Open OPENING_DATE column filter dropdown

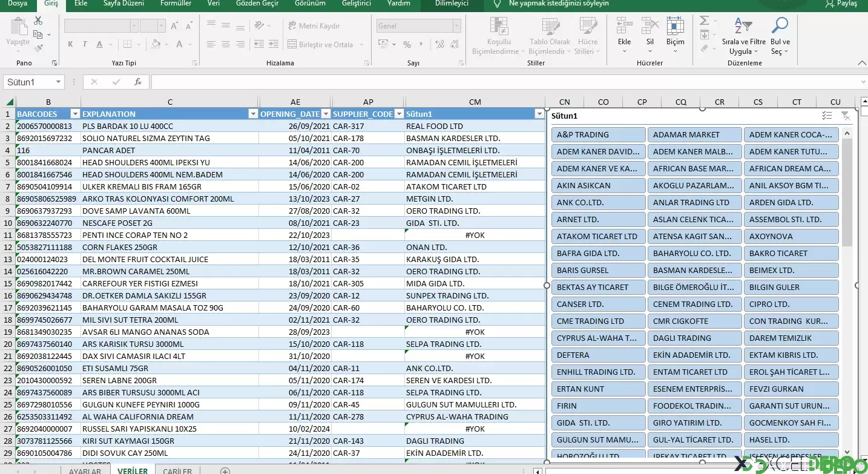click(326, 114)
